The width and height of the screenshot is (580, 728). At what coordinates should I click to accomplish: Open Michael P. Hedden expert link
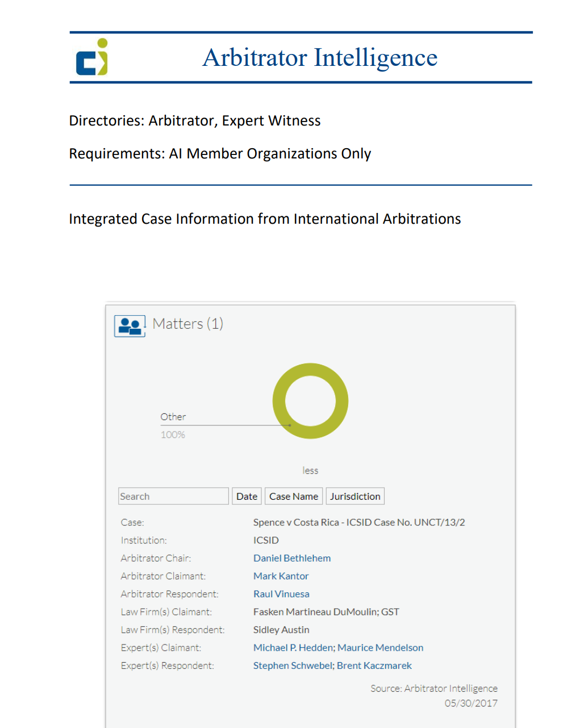tap(294, 648)
